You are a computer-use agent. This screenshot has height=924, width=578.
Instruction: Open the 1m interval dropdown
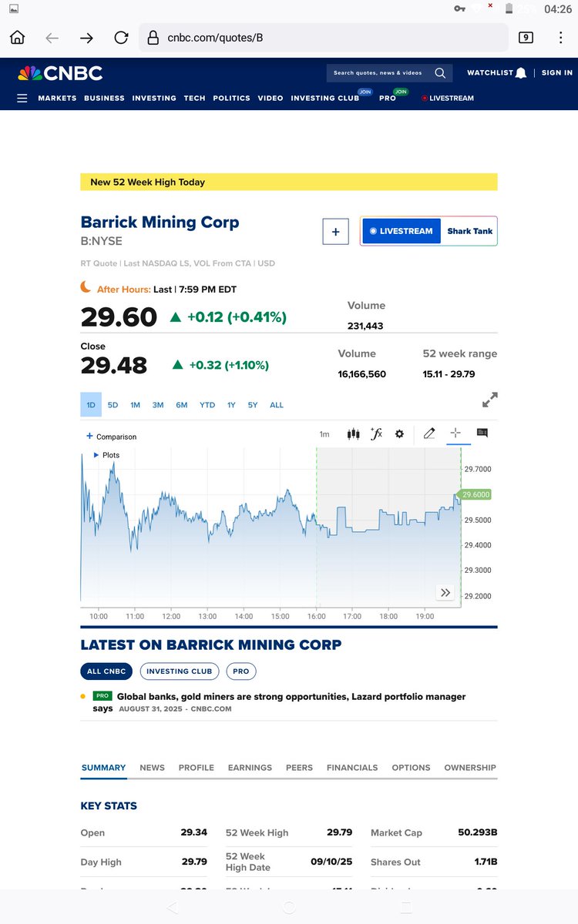pyautogui.click(x=324, y=434)
